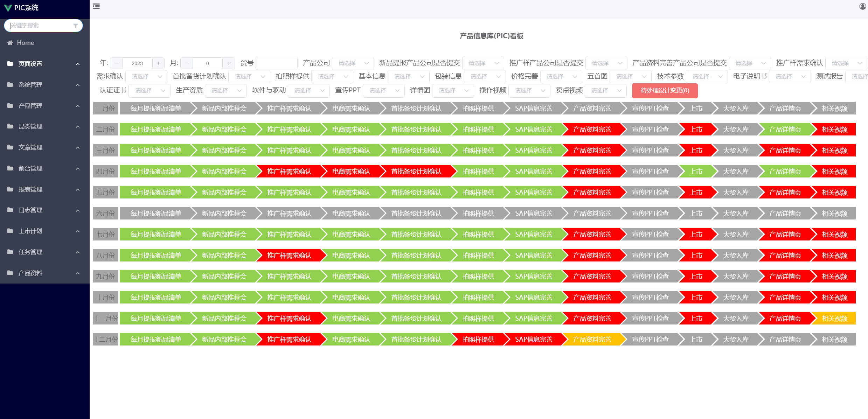Viewport: 868px width, 419px height.
Task: Expand the 页面设置 menu chevron
Action: tap(78, 64)
